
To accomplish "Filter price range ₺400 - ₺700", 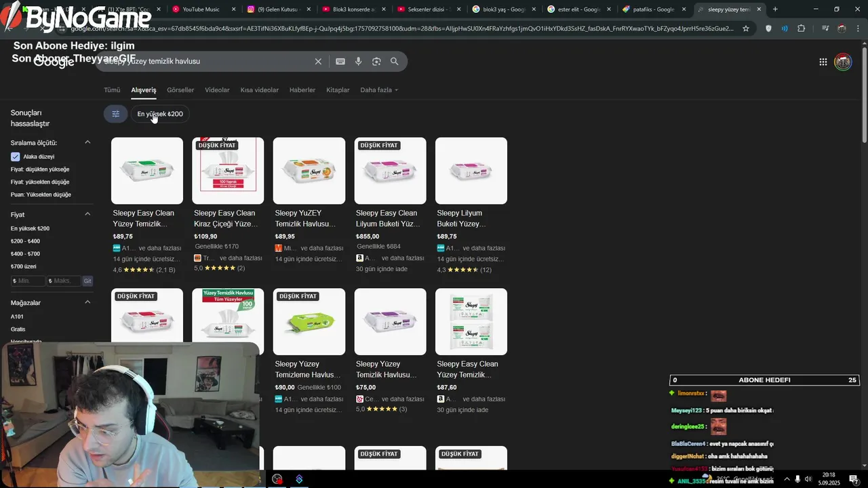I will (x=25, y=253).
